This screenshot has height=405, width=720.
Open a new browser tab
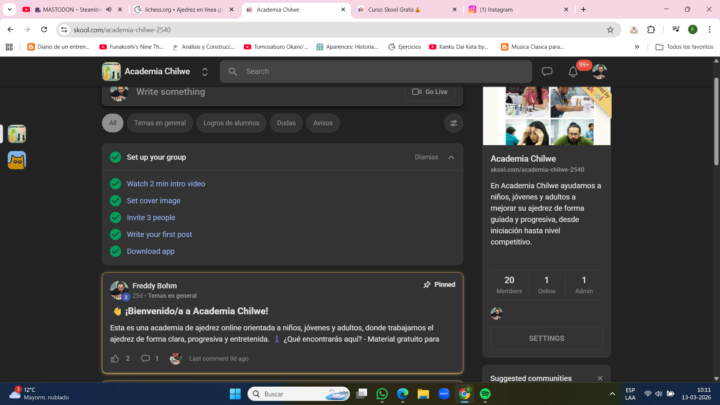pyautogui.click(x=583, y=9)
